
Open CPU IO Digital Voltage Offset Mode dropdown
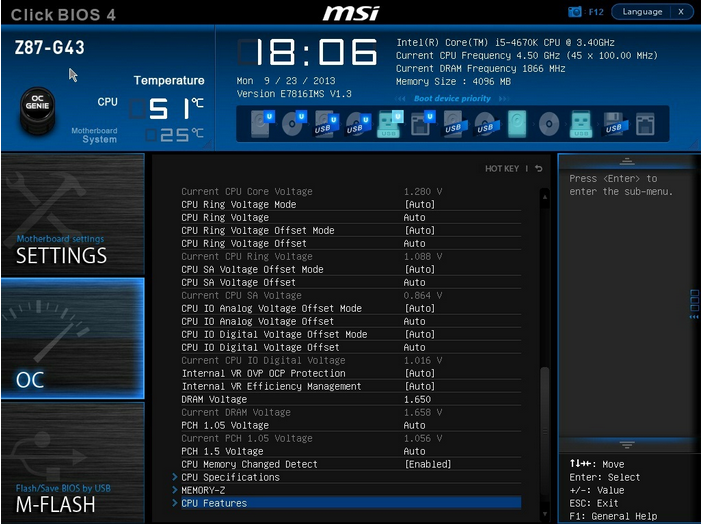tap(419, 334)
